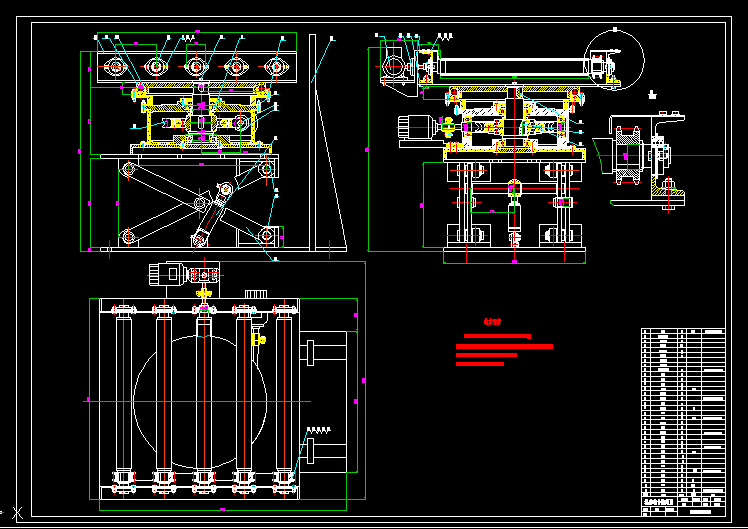
Task: Select the yellow coupling above the plan view rollers
Action: [x=204, y=293]
